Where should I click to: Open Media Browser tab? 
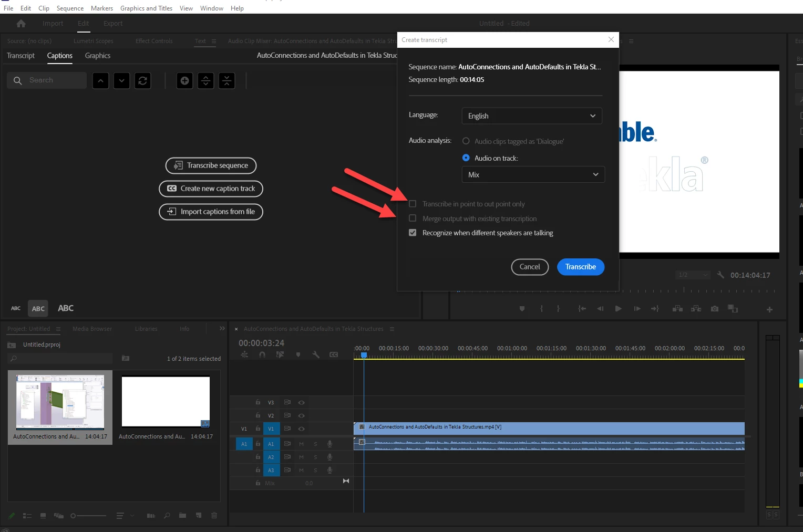(x=92, y=329)
